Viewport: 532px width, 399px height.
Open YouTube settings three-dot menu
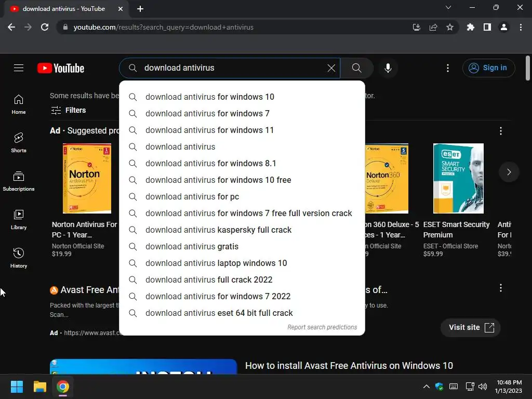point(448,68)
